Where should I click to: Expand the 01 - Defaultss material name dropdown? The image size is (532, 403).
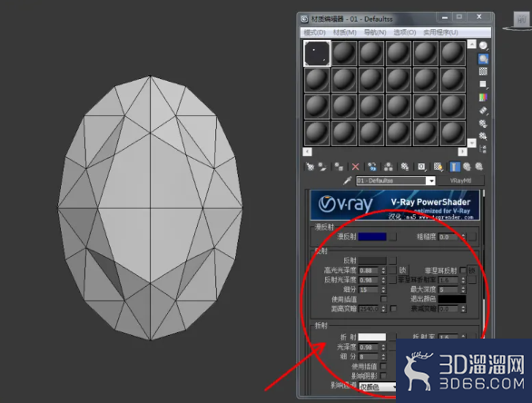click(x=430, y=181)
